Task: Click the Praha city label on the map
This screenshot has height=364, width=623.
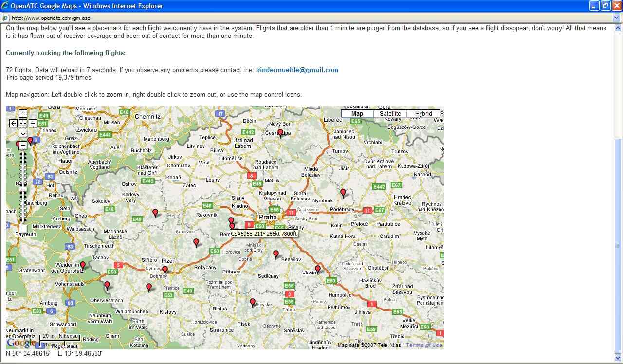Action: (268, 217)
